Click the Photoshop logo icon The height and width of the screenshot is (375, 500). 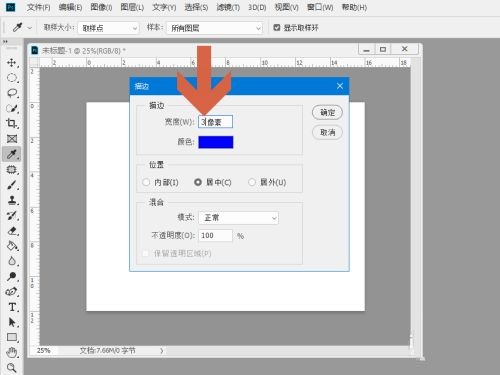point(11,7)
